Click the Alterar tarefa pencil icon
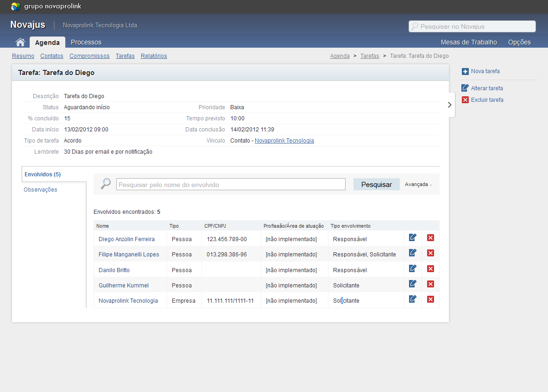This screenshot has width=548, height=392. point(465,88)
